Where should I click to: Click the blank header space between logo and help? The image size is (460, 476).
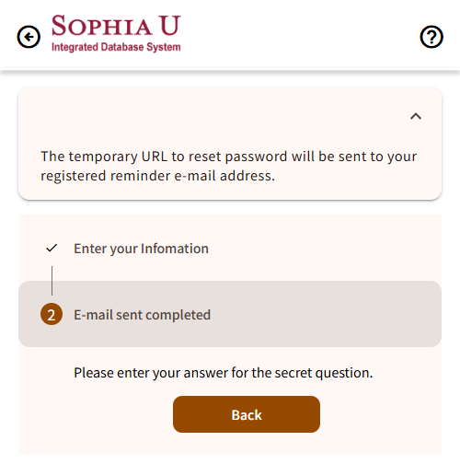300,36
